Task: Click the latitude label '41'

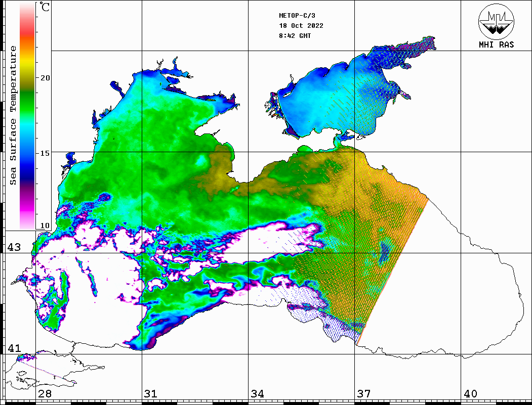Action: (x=14, y=348)
